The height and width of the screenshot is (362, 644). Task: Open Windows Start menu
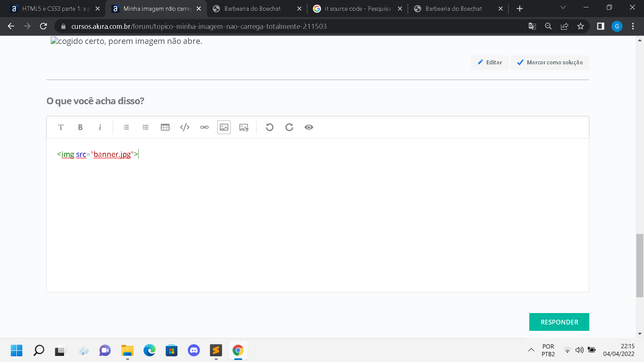tap(16, 351)
